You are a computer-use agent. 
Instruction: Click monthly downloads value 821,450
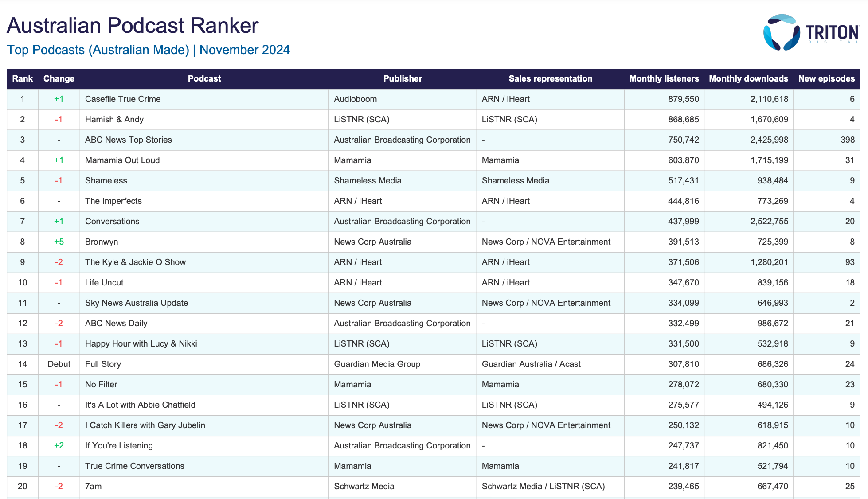click(773, 445)
